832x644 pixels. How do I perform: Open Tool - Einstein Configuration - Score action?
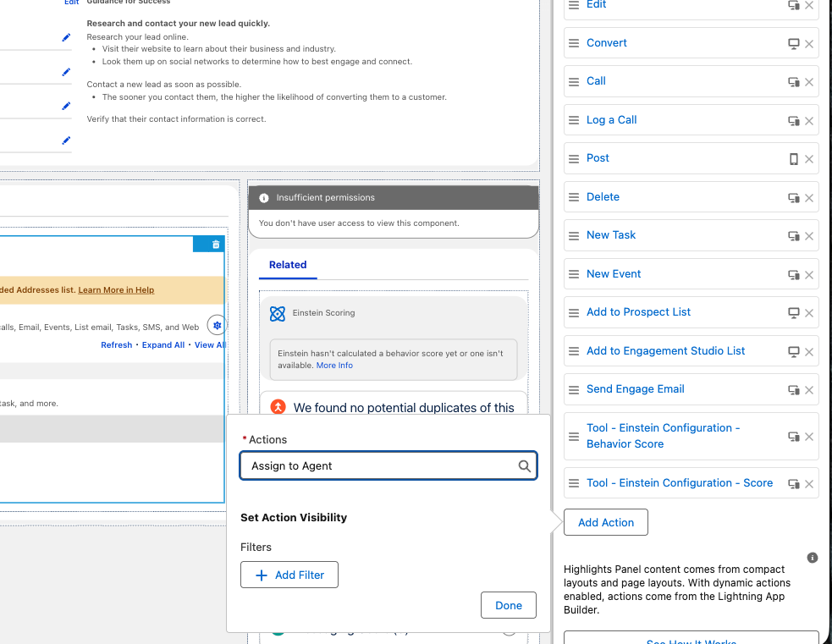coord(679,483)
